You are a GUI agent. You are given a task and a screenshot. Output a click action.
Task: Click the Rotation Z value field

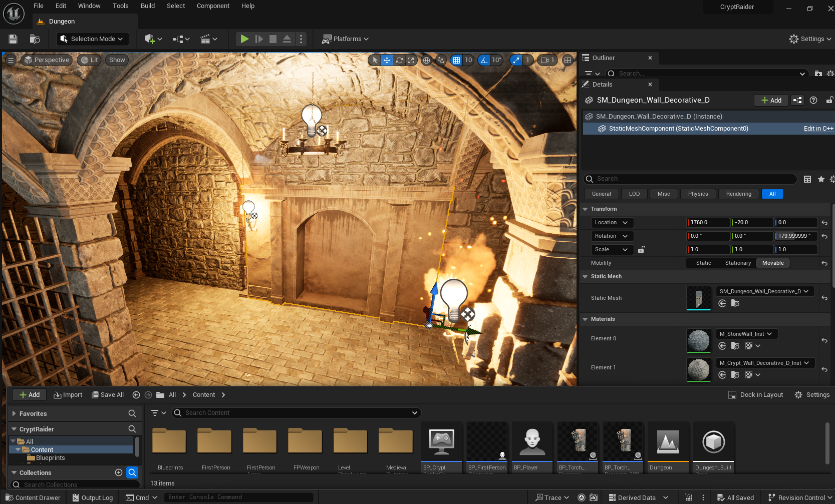click(796, 236)
